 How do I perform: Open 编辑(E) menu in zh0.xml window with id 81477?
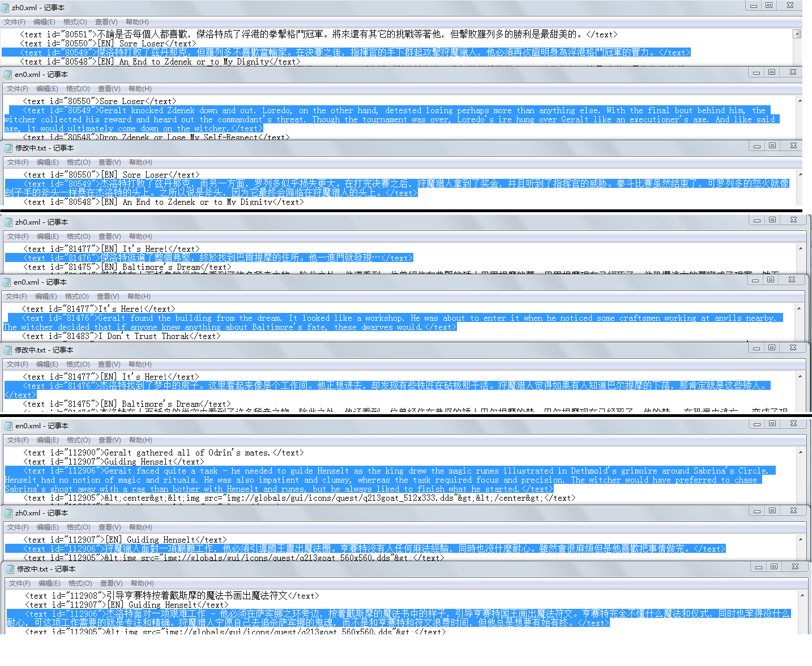click(x=48, y=237)
